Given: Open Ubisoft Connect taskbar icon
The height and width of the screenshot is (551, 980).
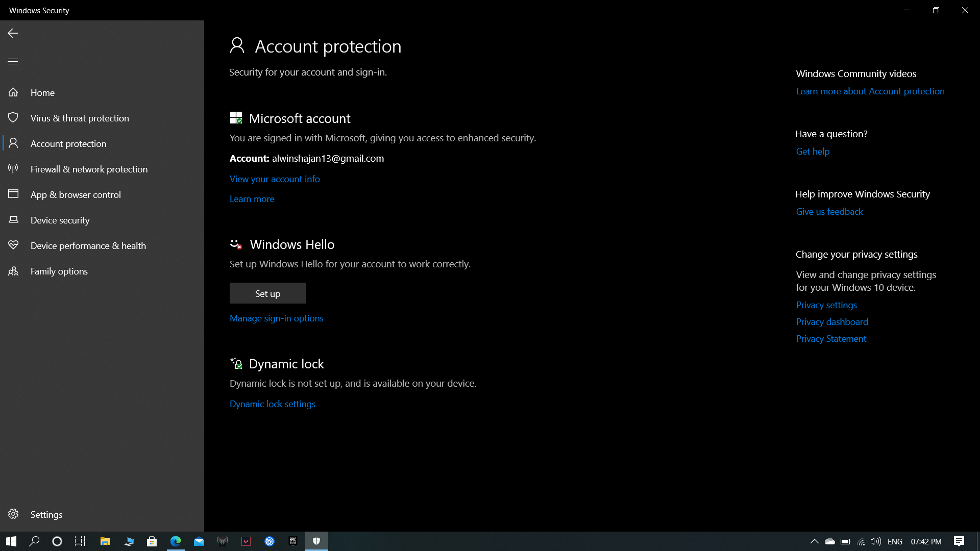Looking at the screenshot, I should tap(269, 541).
